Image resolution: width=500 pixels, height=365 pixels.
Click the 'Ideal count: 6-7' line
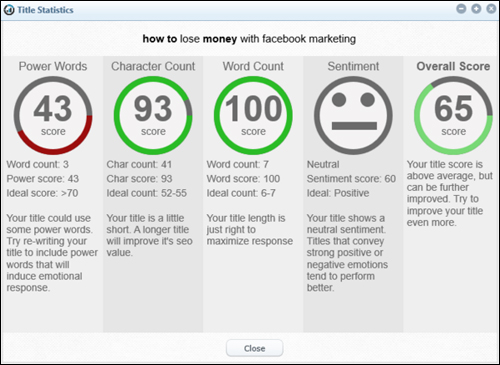[241, 193]
